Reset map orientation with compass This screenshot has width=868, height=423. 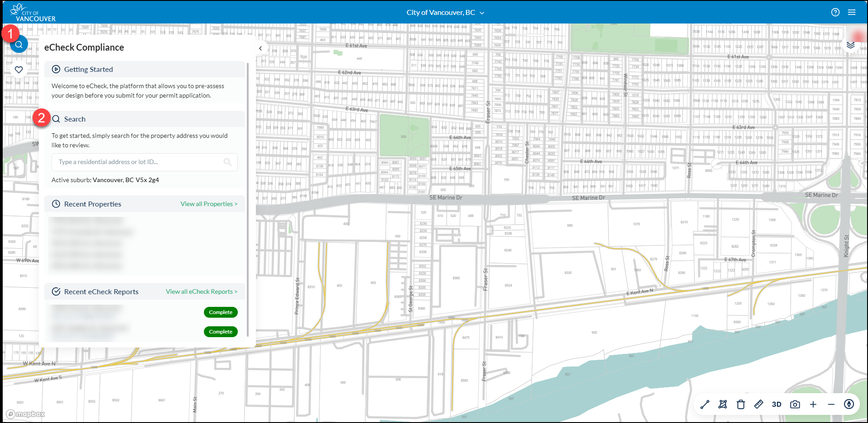[x=849, y=404]
